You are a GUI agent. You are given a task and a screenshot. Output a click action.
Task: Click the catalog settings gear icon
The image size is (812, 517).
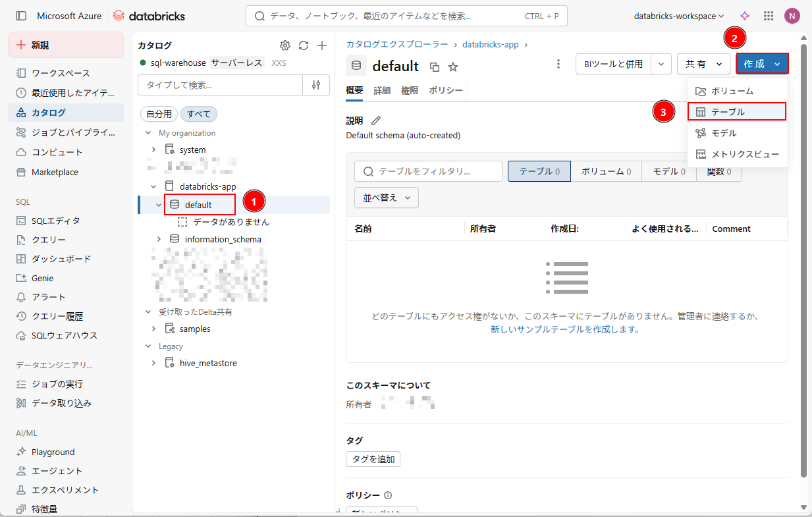[284, 45]
